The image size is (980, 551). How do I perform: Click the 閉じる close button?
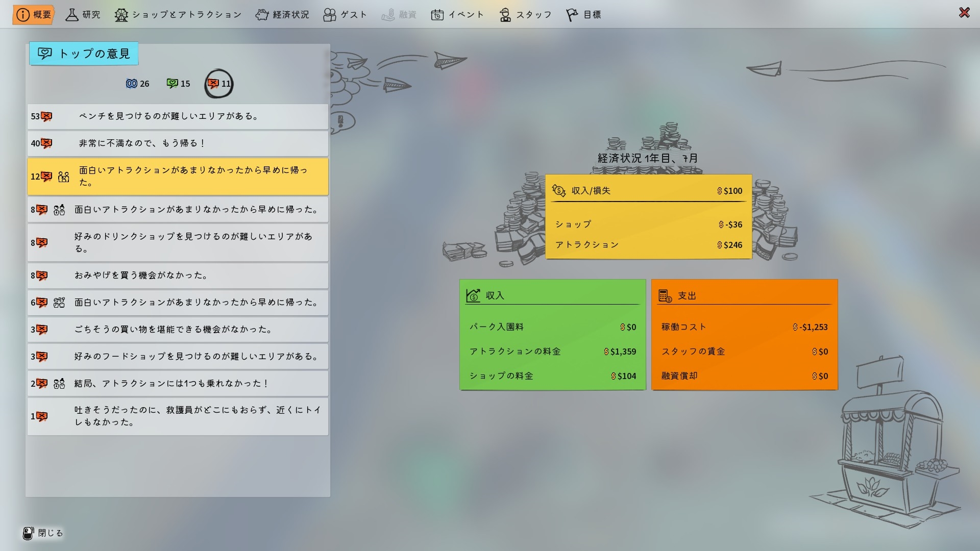click(x=43, y=533)
